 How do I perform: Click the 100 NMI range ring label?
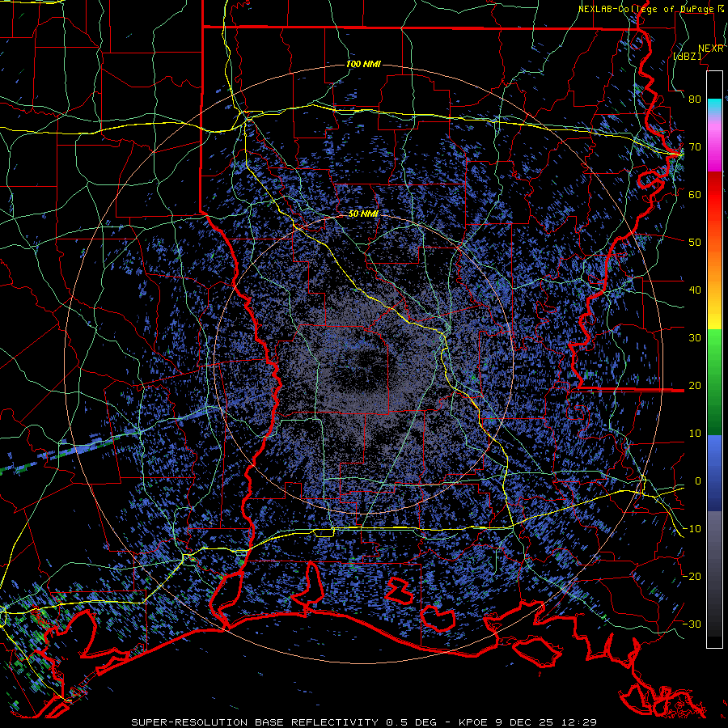(x=363, y=64)
